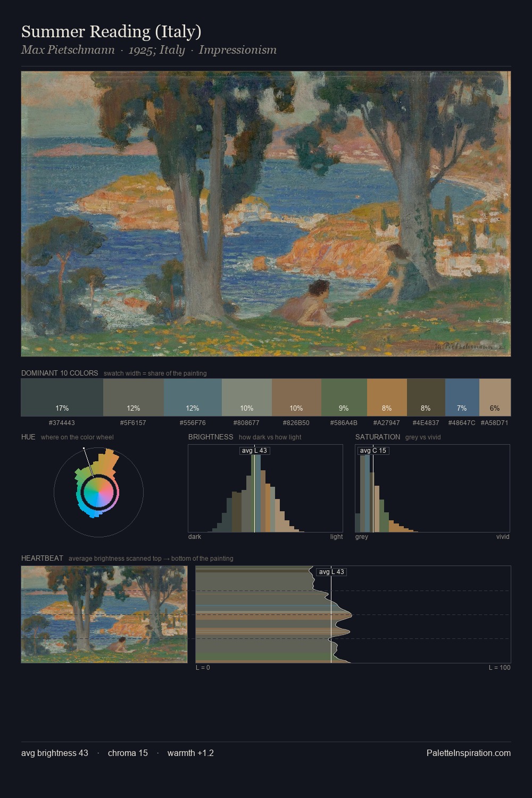Click the Heartbeat painting thumbnail
The width and height of the screenshot is (532, 798).
coord(104,614)
